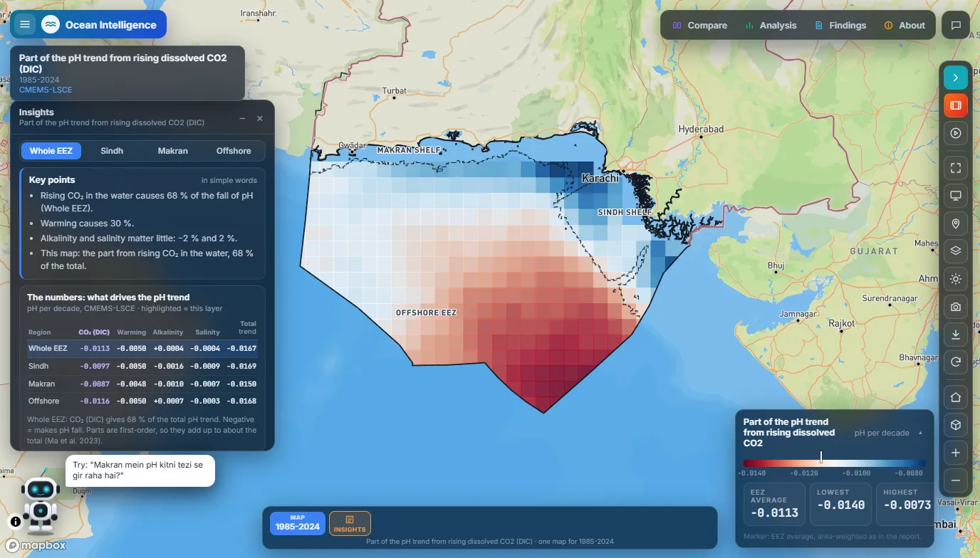Click the INSIGHTS button at bottom

click(350, 524)
